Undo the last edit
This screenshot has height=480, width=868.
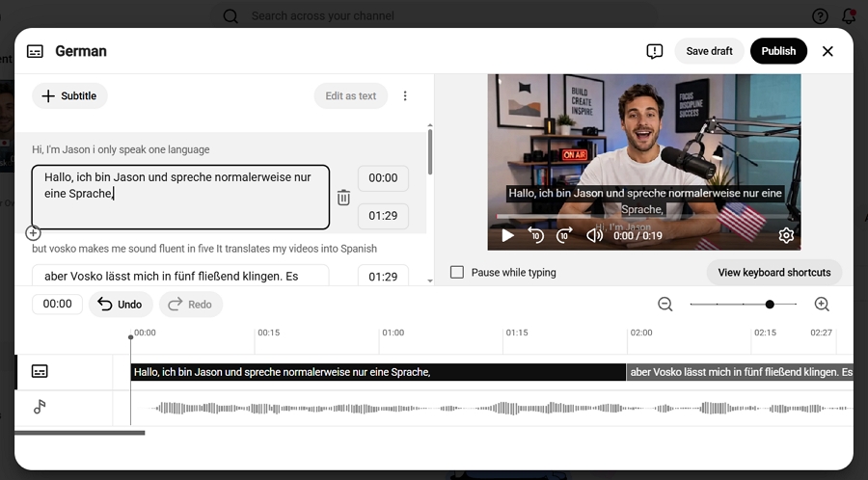(x=121, y=305)
